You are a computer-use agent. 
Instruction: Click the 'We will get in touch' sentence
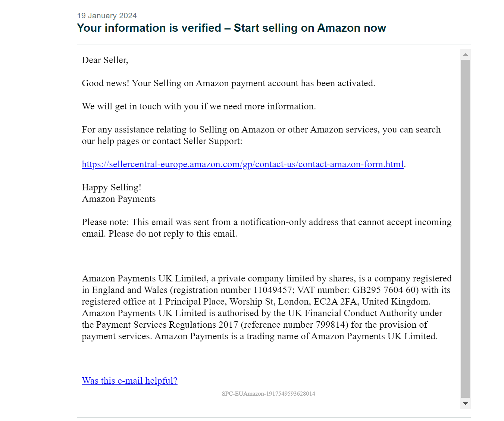point(199,106)
